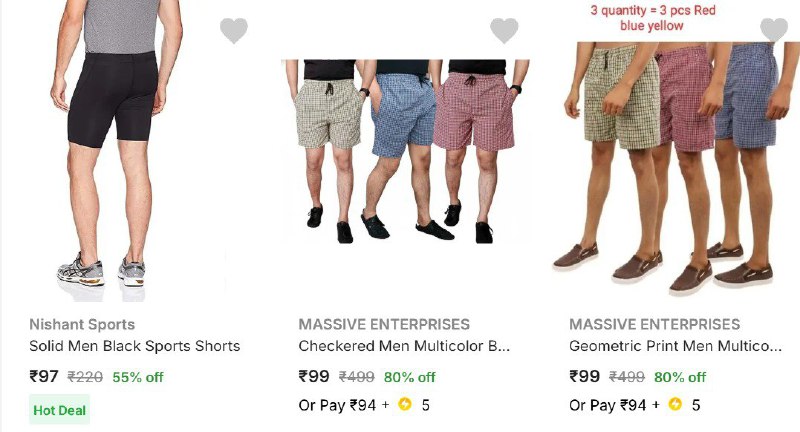This screenshot has height=432, width=800.
Task: Click SuperCoin icon under Checkered shorts
Action: pos(405,404)
